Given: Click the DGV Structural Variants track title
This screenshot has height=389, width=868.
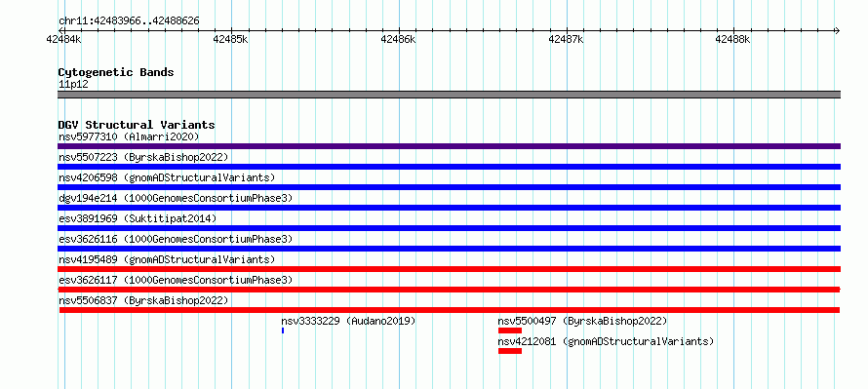Looking at the screenshot, I should pyautogui.click(x=137, y=125).
